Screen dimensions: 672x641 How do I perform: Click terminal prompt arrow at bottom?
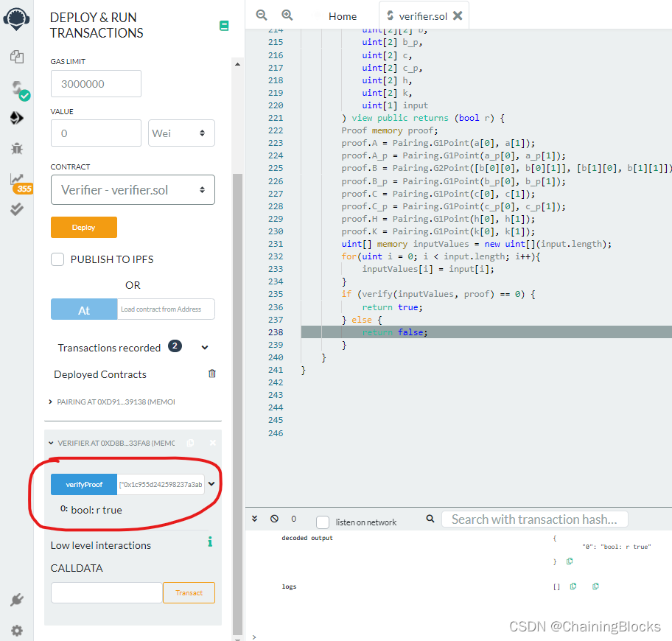254,637
